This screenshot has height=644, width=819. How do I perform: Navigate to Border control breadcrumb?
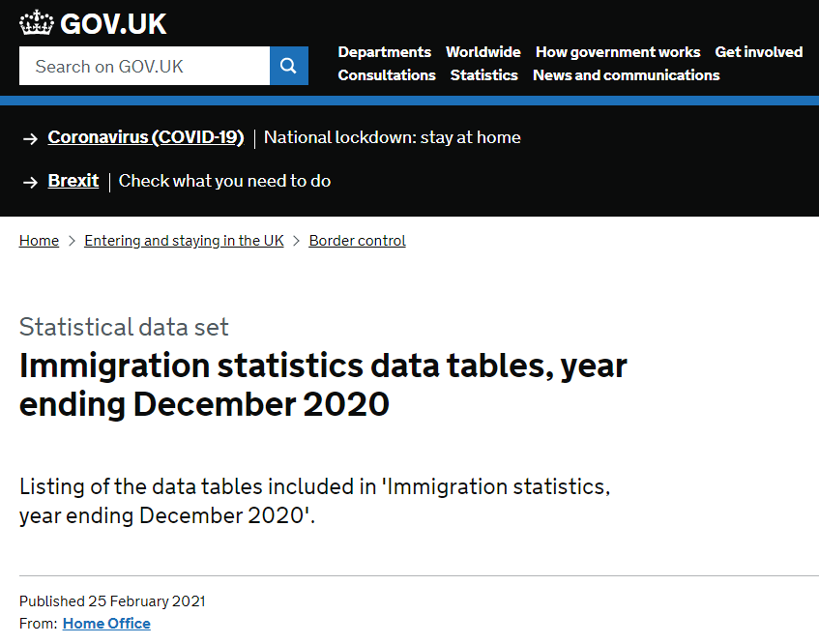pyautogui.click(x=357, y=241)
